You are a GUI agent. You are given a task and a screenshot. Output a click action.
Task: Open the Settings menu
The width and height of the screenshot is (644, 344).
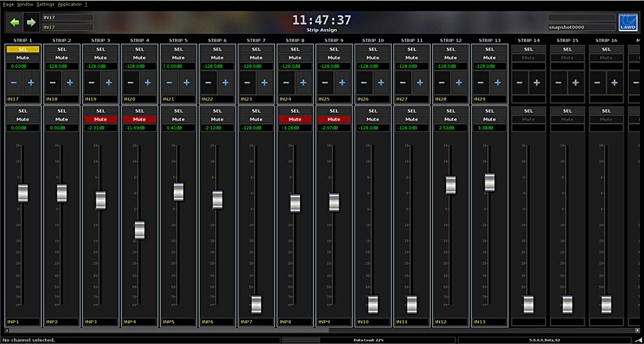pyautogui.click(x=45, y=4)
